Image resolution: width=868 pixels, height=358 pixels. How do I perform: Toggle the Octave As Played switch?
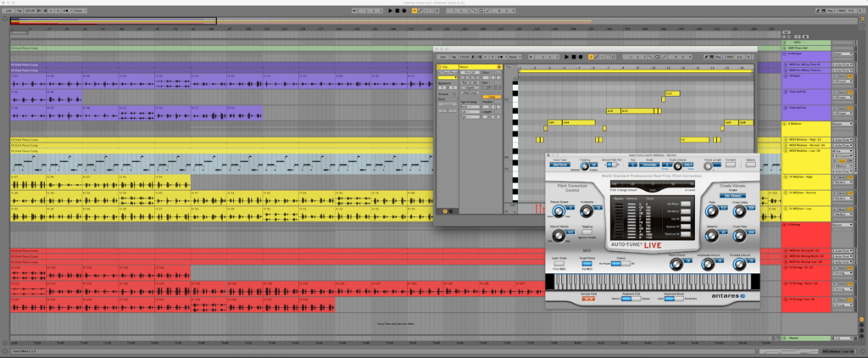[x=620, y=263]
